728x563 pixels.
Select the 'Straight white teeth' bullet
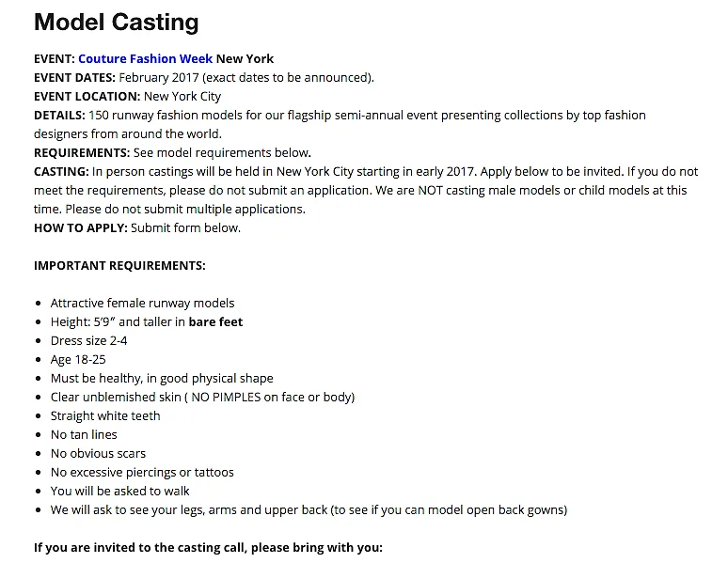pos(105,415)
